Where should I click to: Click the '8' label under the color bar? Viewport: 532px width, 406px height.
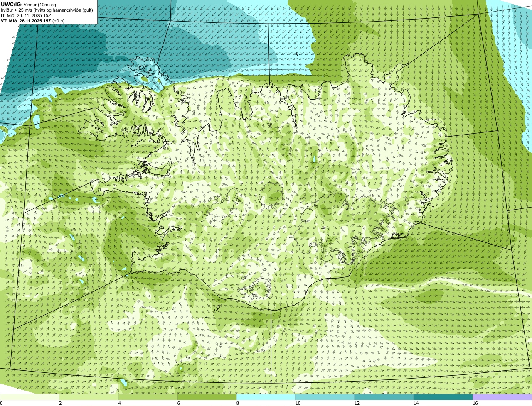pyautogui.click(x=237, y=403)
